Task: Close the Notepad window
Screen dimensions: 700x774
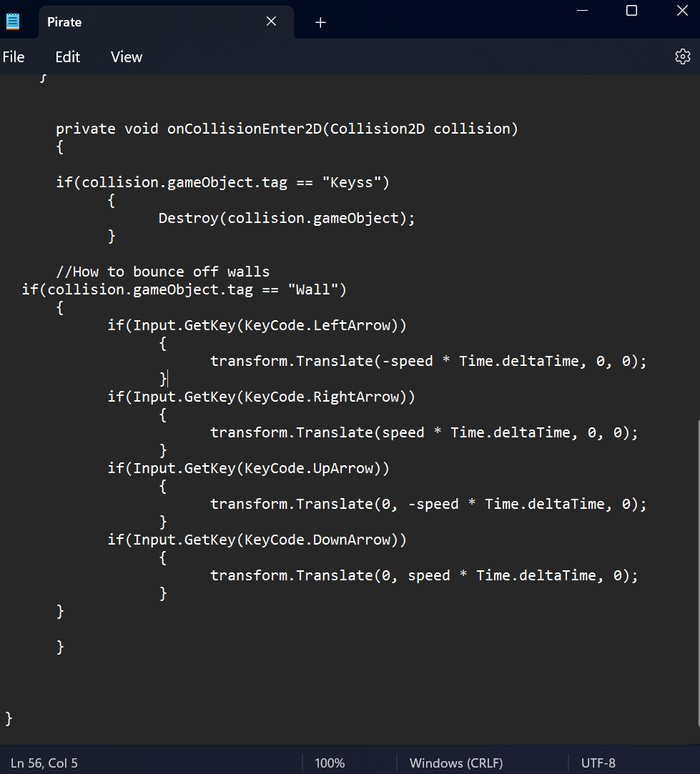Action: click(682, 11)
